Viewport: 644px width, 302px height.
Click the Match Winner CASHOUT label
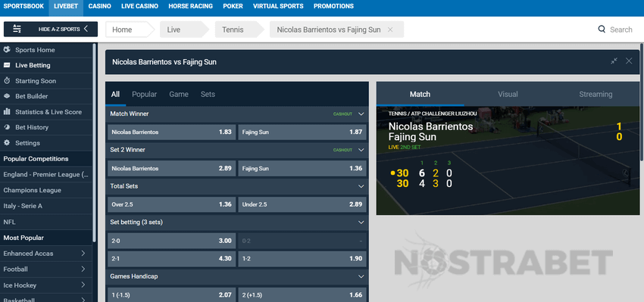point(342,114)
